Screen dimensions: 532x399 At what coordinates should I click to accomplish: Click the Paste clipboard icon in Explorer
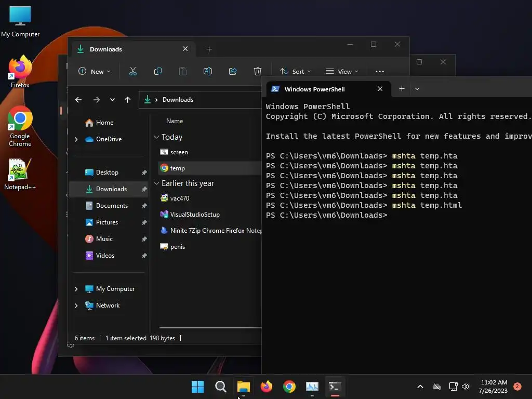(x=183, y=71)
